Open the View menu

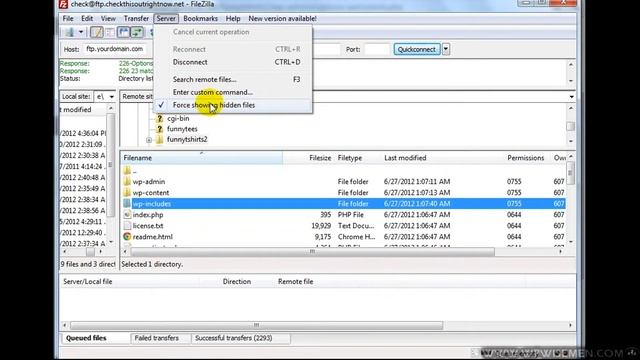coord(108,18)
